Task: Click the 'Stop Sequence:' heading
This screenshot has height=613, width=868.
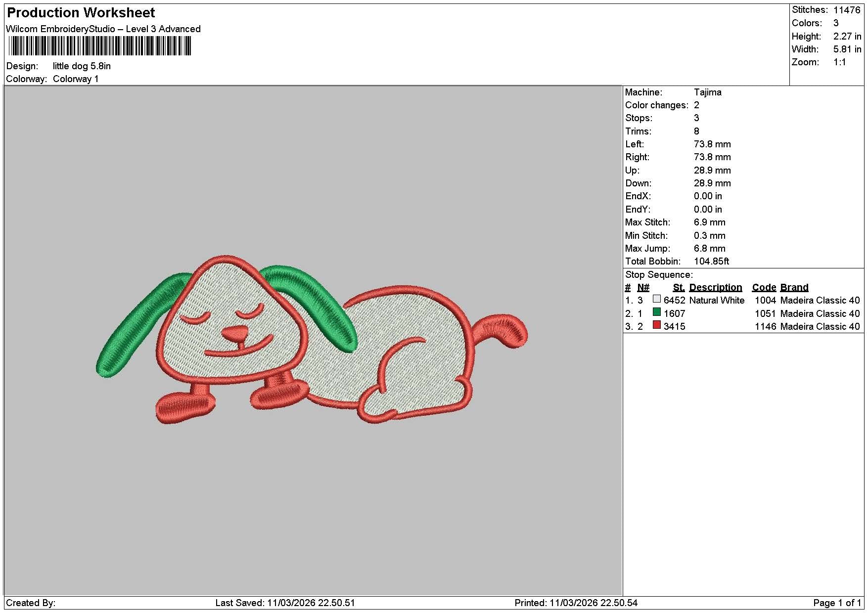Action: tap(659, 274)
